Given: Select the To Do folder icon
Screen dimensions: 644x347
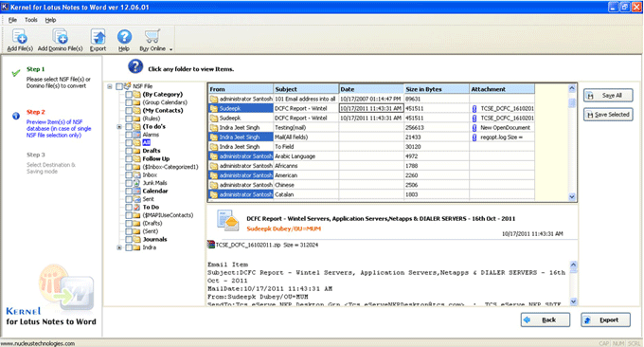Looking at the screenshot, I should 136,208.
